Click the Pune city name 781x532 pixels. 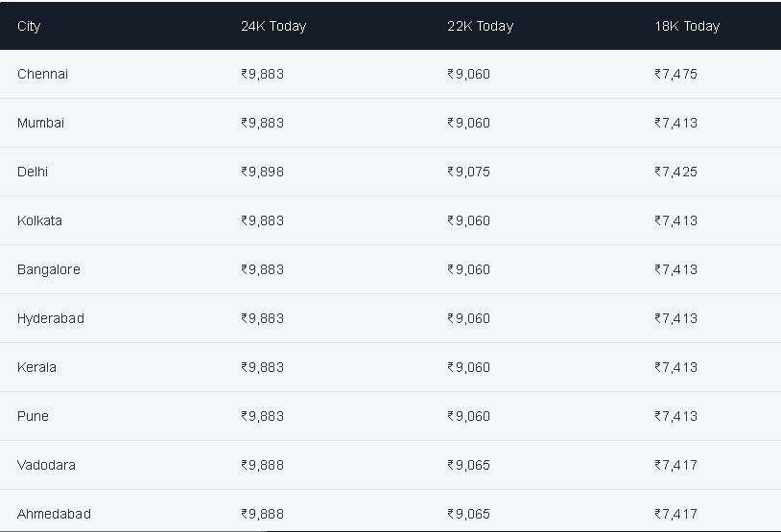click(33, 416)
